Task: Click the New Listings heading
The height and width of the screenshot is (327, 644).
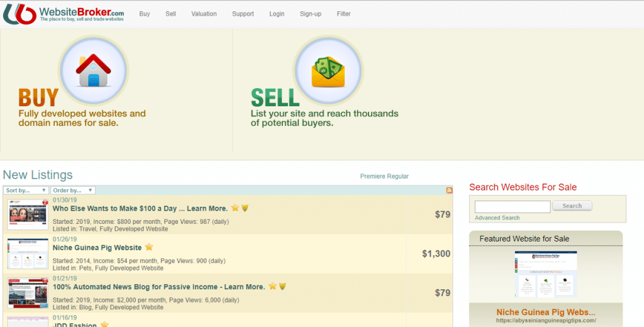Action: (x=38, y=175)
